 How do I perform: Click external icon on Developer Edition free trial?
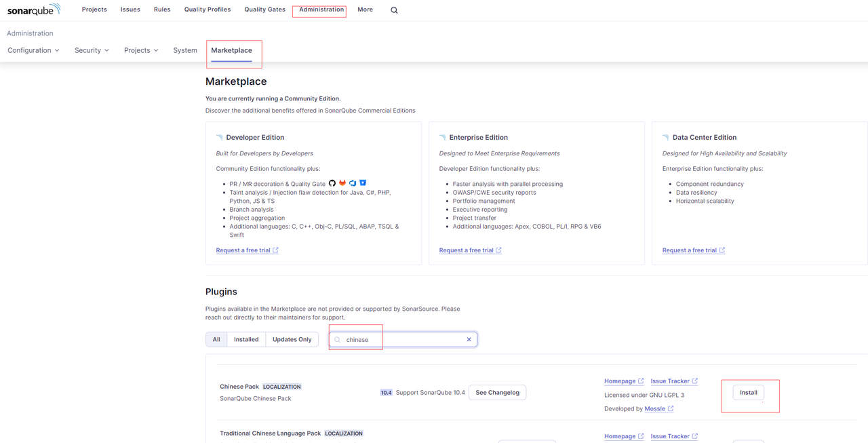(x=275, y=250)
